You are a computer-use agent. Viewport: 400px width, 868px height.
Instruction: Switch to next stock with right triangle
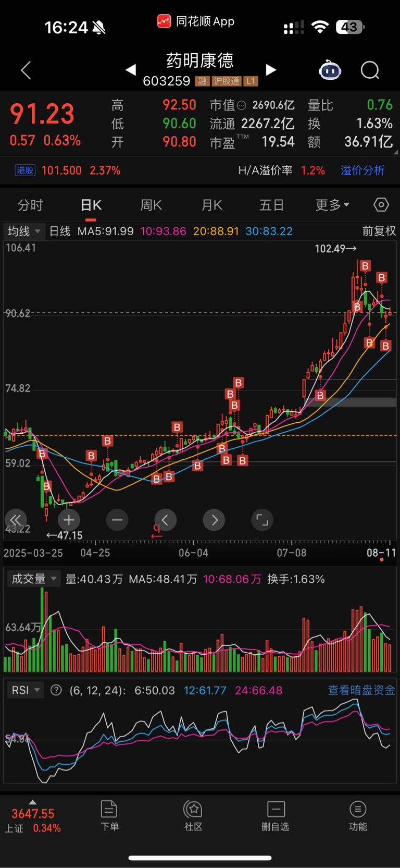[x=270, y=70]
